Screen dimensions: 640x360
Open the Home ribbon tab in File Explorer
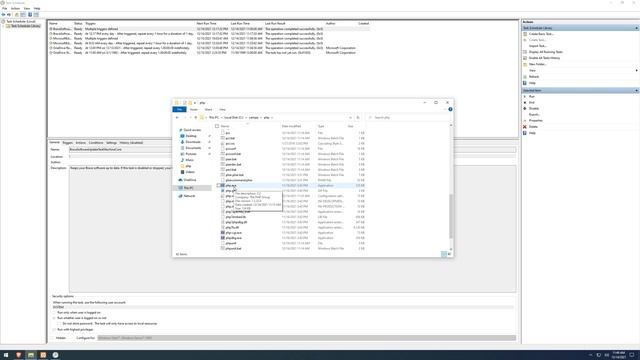click(x=193, y=109)
